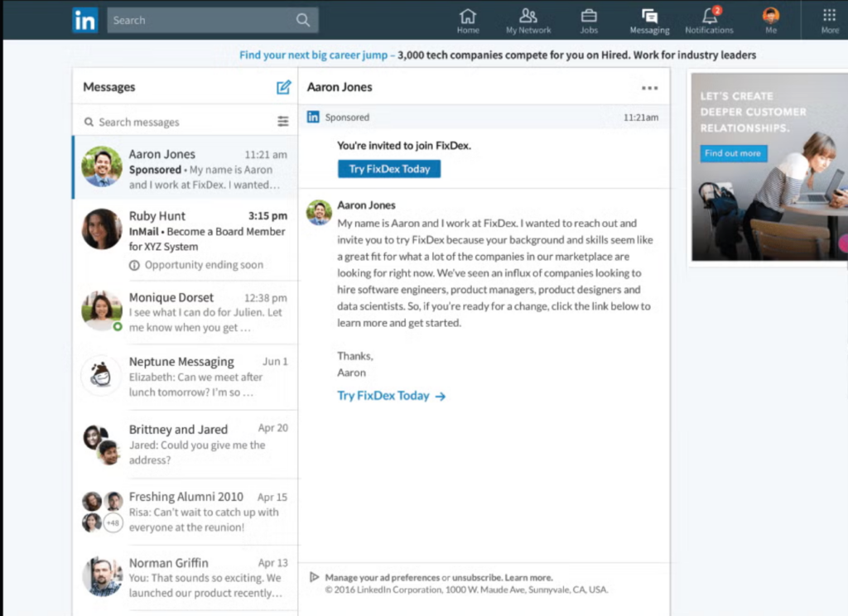
Task: Click Manage your ad preferences link
Action: 383,578
